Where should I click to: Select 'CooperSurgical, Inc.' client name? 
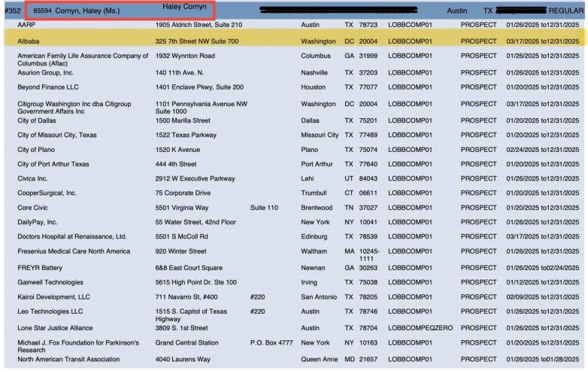click(x=47, y=193)
